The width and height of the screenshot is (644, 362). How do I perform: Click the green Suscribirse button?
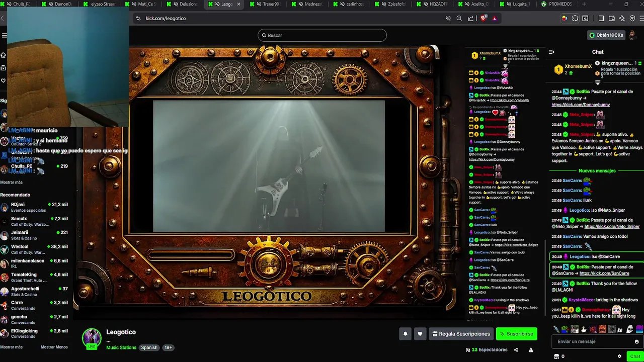click(516, 334)
